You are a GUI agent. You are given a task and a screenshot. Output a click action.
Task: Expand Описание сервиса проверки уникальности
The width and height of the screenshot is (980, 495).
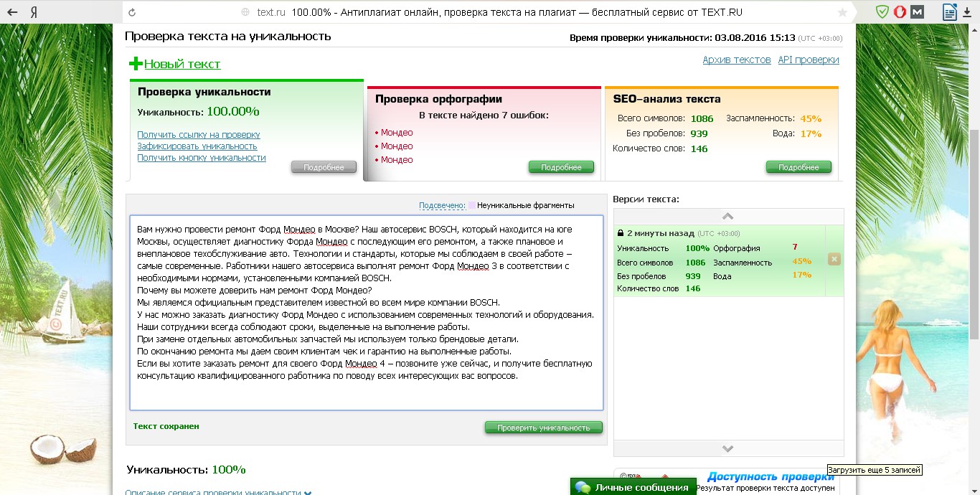click(x=218, y=492)
